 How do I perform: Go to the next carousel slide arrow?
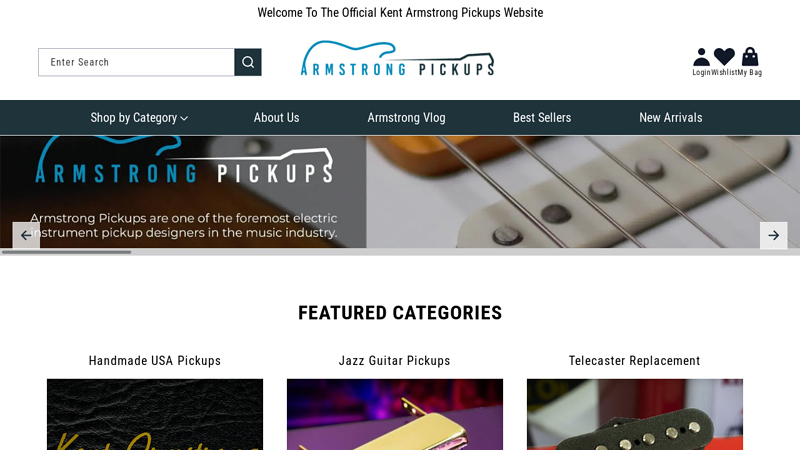pyautogui.click(x=773, y=235)
